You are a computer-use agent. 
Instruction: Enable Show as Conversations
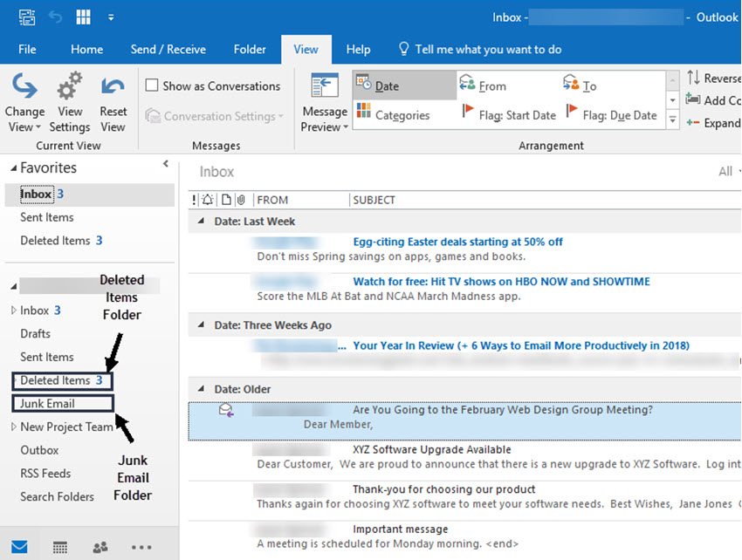point(151,85)
